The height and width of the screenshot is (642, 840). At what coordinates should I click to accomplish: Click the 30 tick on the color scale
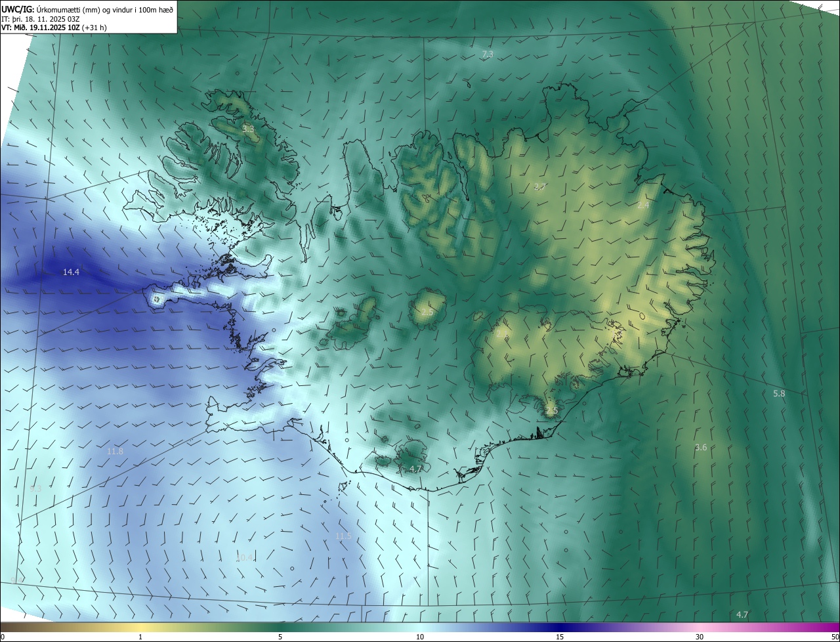coord(700,637)
